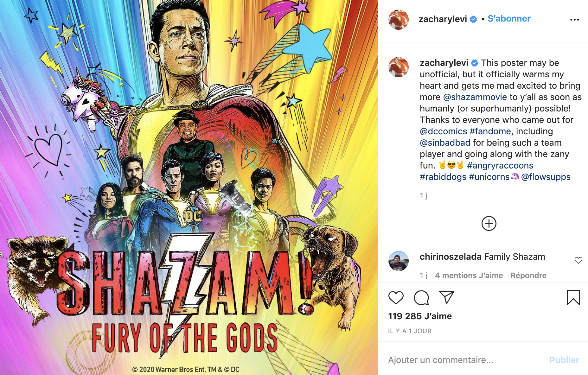The height and width of the screenshot is (375, 588).
Task: Load more comments with plus circle
Action: [489, 224]
